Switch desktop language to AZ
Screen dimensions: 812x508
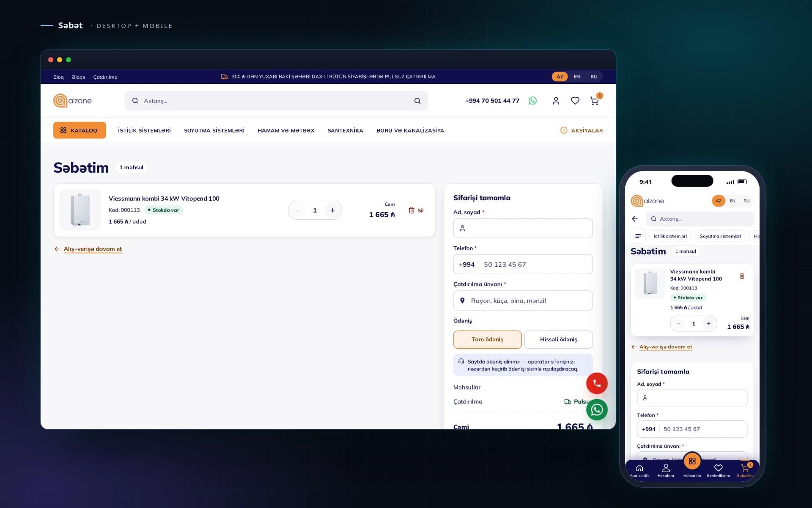pyautogui.click(x=560, y=77)
